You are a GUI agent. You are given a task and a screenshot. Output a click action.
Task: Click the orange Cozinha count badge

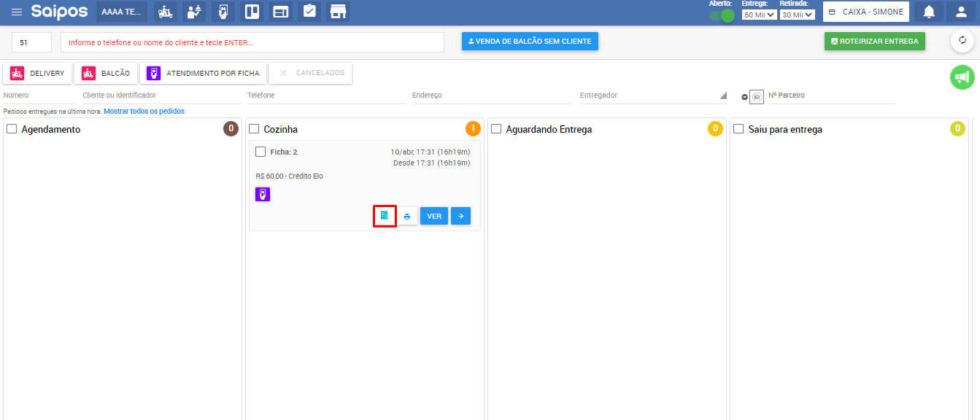coord(473,129)
